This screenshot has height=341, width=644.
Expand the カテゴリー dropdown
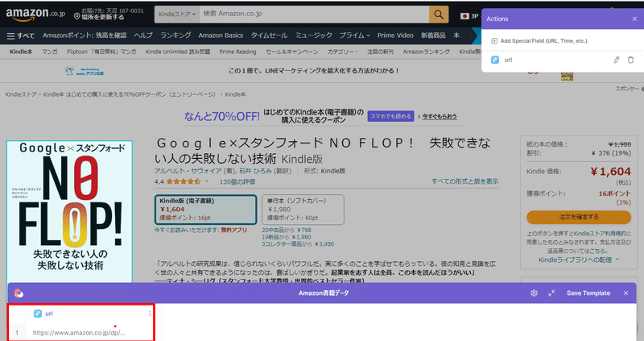[x=342, y=52]
